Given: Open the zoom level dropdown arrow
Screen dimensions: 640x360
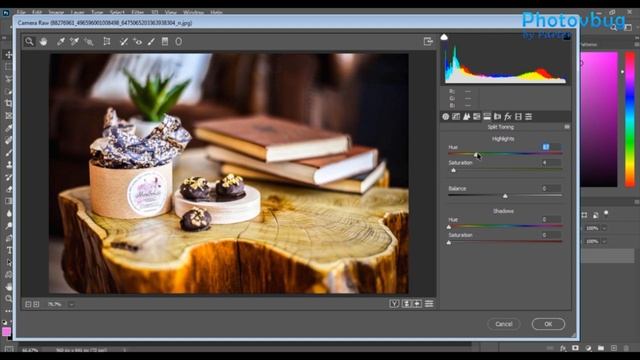Looking at the screenshot, I should 71,304.
